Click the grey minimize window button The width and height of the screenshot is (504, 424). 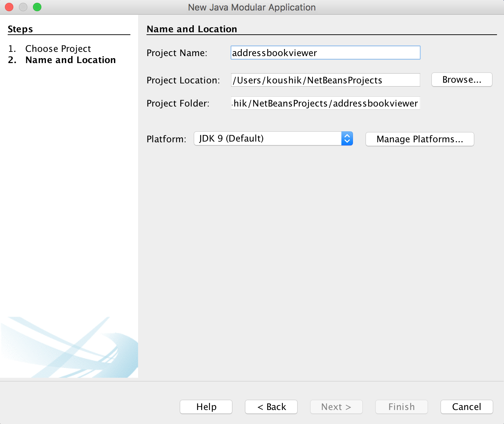click(x=23, y=7)
